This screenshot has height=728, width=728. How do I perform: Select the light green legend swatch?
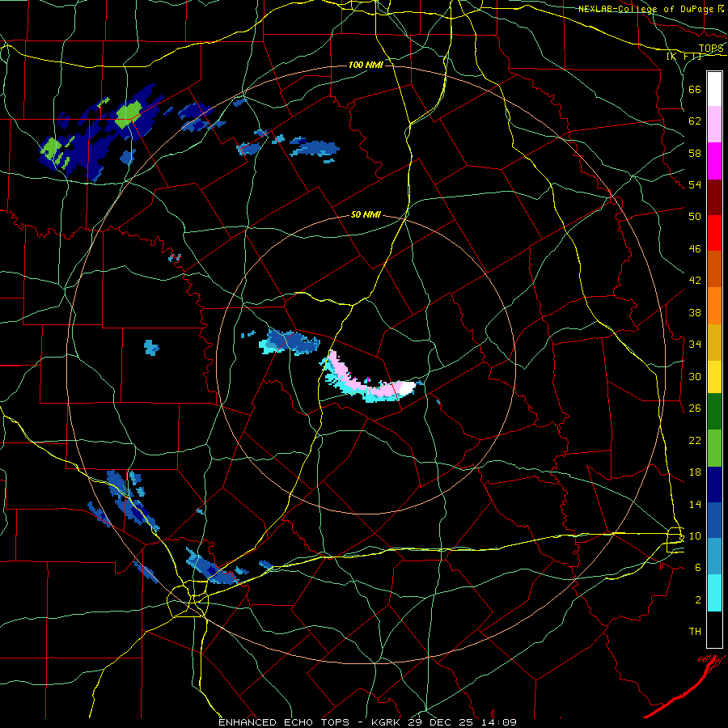tap(714, 448)
